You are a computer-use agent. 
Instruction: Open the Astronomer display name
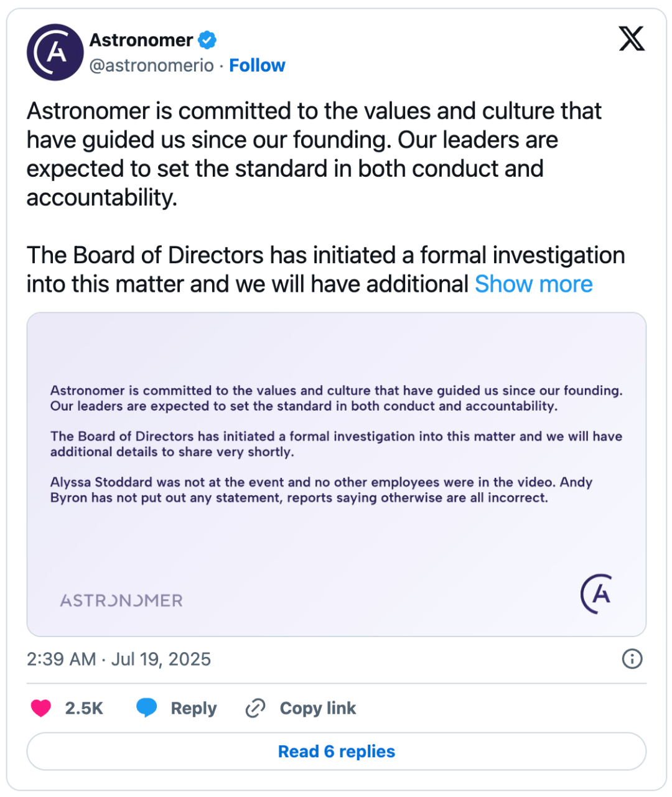[141, 40]
